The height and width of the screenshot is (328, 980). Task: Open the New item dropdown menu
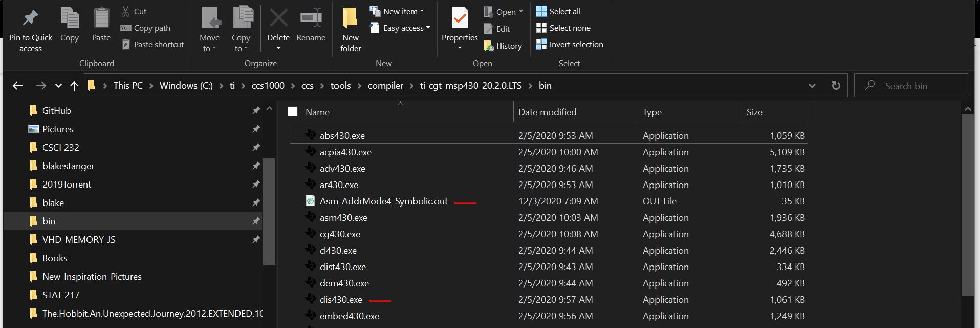(397, 11)
